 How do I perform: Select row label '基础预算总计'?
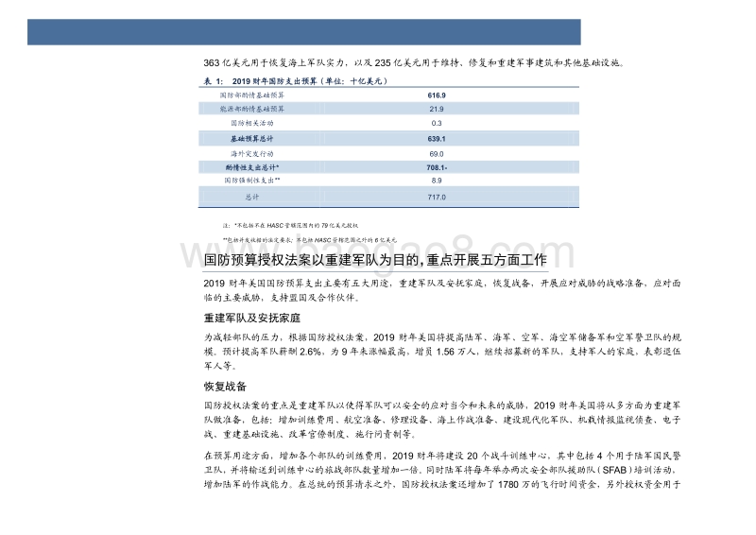pyautogui.click(x=251, y=138)
